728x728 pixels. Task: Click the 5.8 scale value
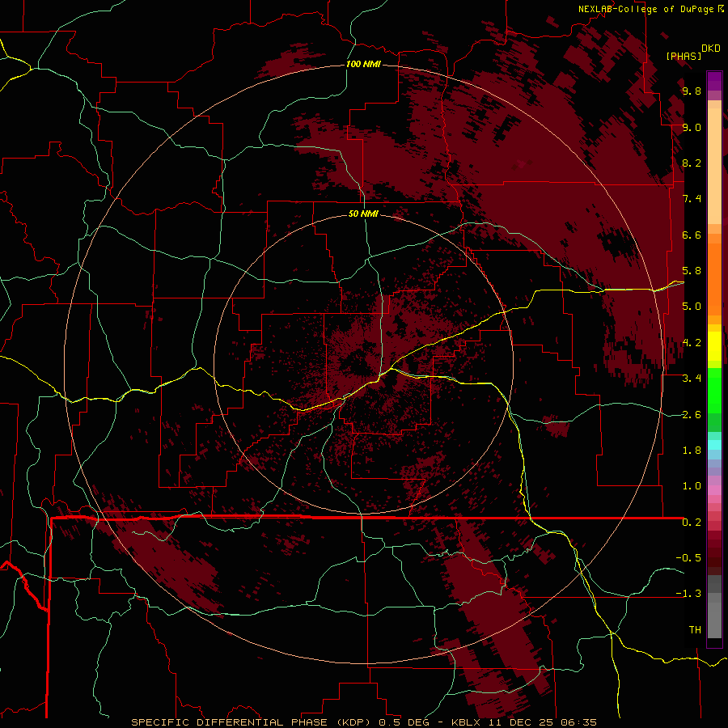tap(692, 271)
